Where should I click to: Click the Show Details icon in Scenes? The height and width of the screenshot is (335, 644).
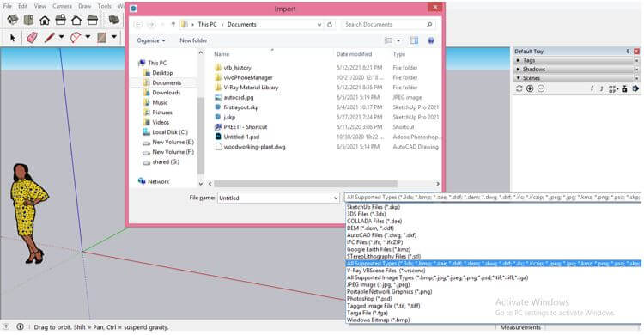point(624,88)
